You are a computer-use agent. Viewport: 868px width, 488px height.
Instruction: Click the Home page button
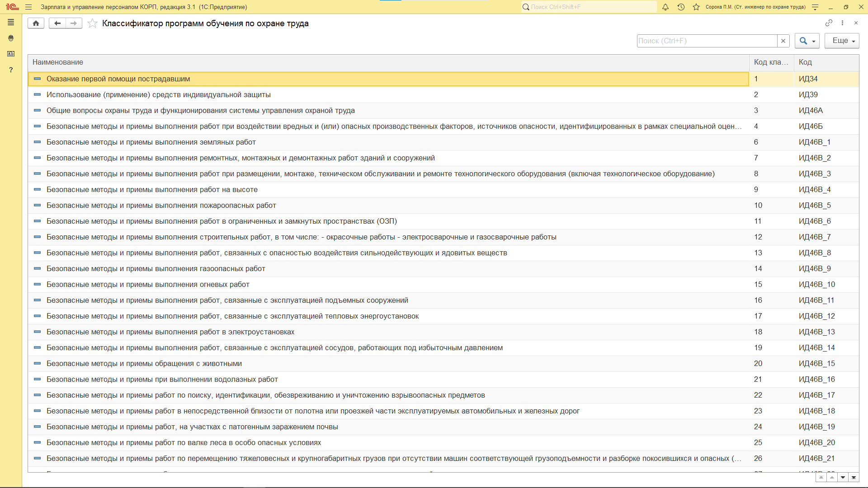[36, 23]
